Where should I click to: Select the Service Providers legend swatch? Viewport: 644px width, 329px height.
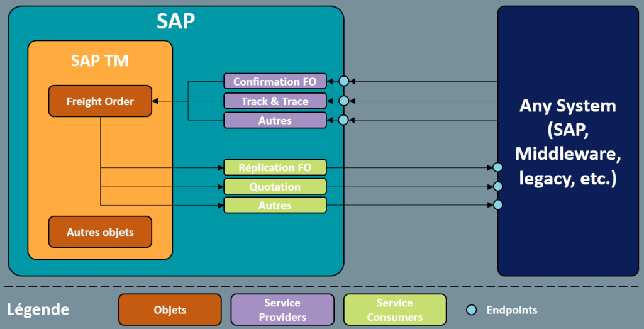282,309
